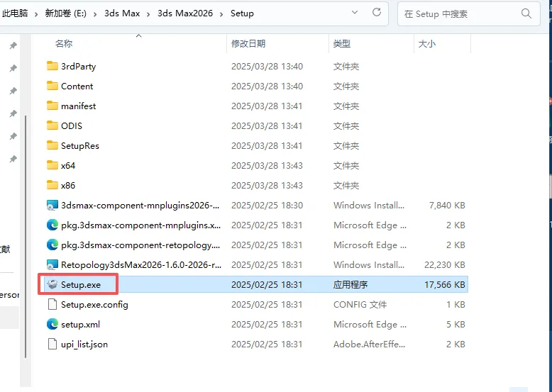This screenshot has width=552, height=392.
Task: Open the address bar history dropdown
Action: 355,12
